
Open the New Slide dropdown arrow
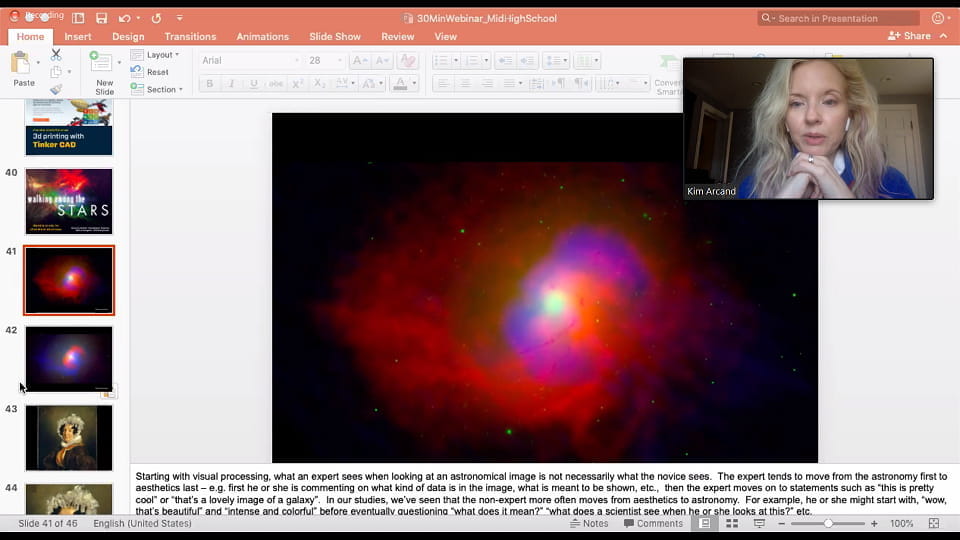119,62
